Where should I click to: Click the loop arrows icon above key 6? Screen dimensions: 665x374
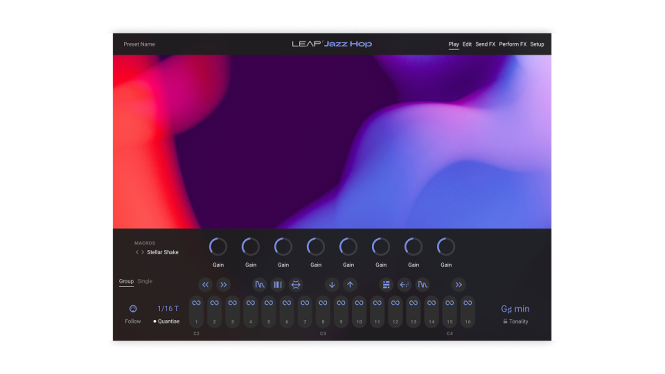(x=296, y=285)
